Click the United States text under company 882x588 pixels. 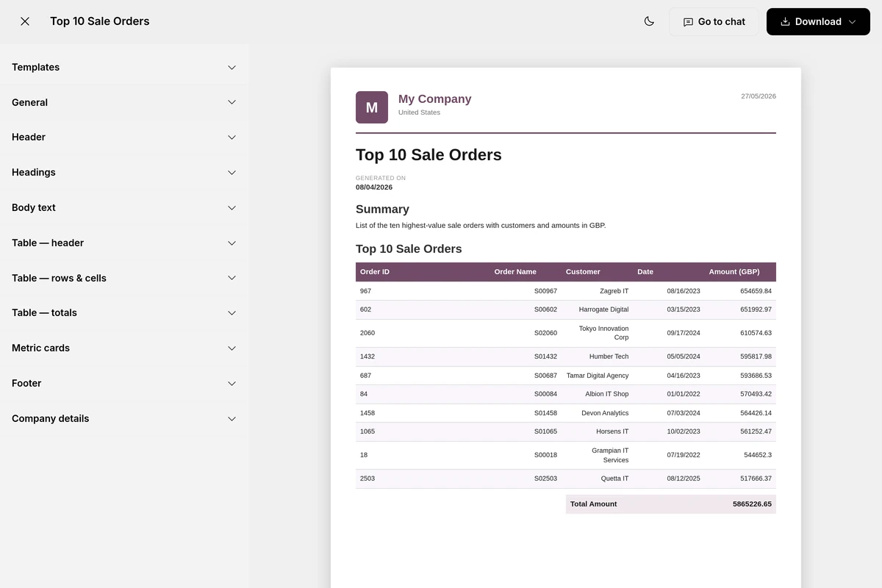pyautogui.click(x=419, y=112)
